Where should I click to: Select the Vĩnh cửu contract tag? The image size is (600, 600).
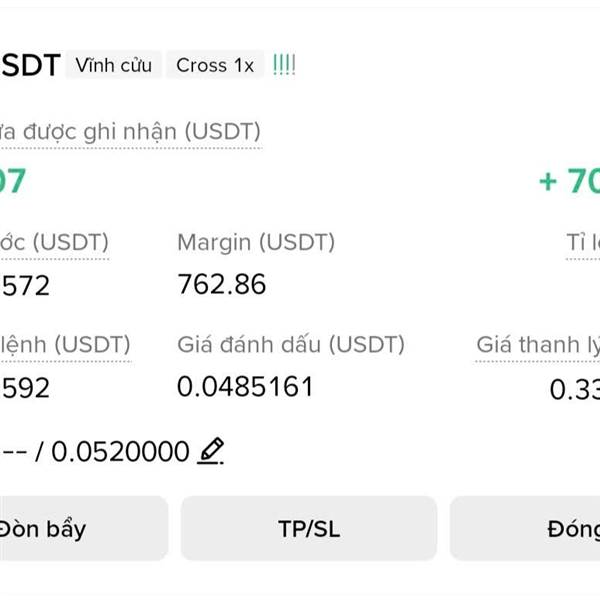point(114,65)
